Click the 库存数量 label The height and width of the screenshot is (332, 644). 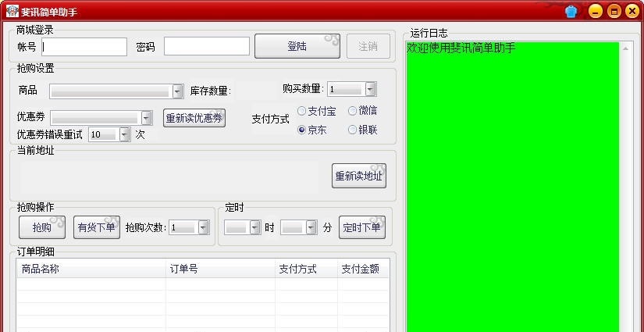tap(211, 91)
